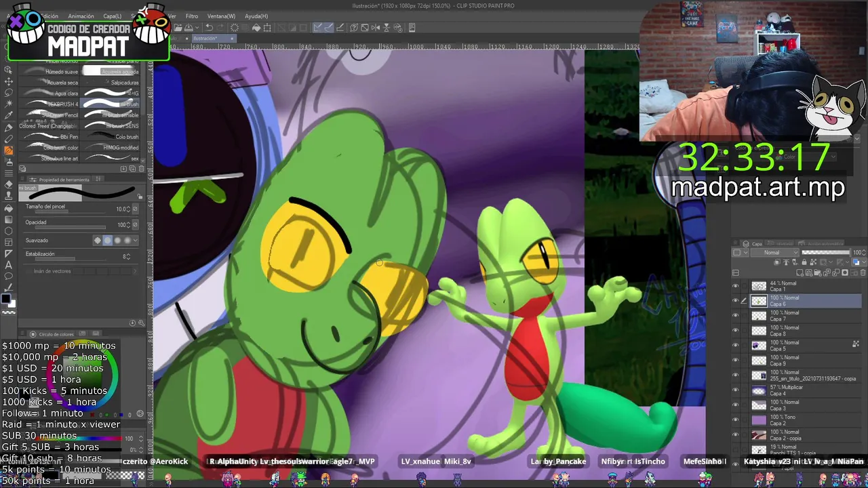Open the Animación menu

click(81, 16)
